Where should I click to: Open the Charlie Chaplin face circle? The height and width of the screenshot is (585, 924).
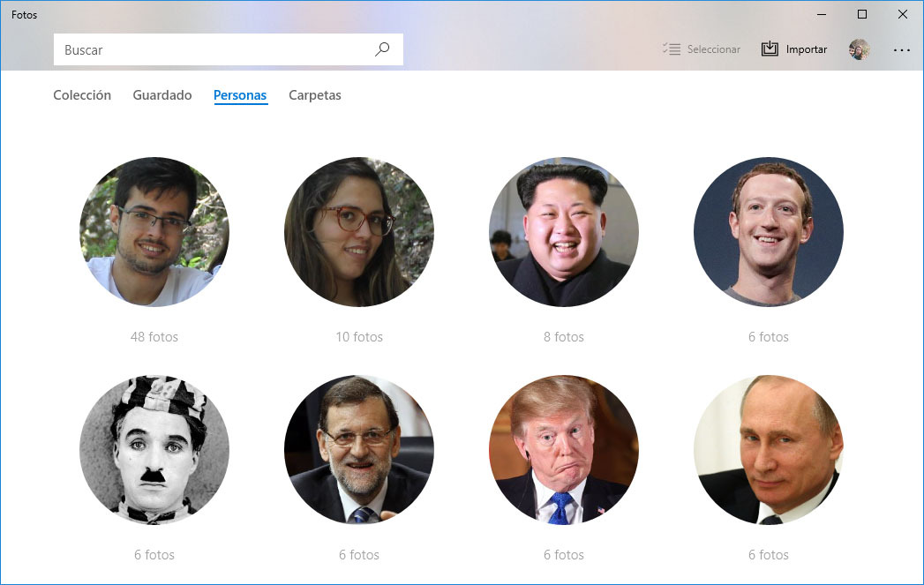click(154, 450)
